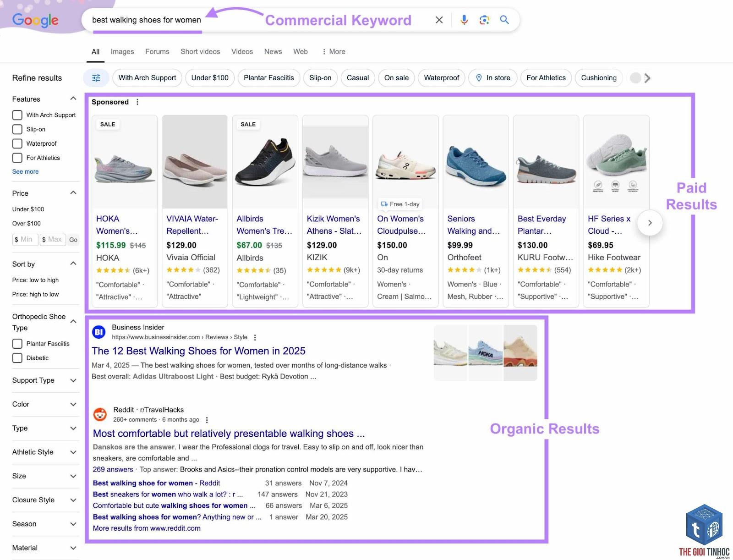
Task: Check the Slip-on checkbox
Action: [17, 129]
